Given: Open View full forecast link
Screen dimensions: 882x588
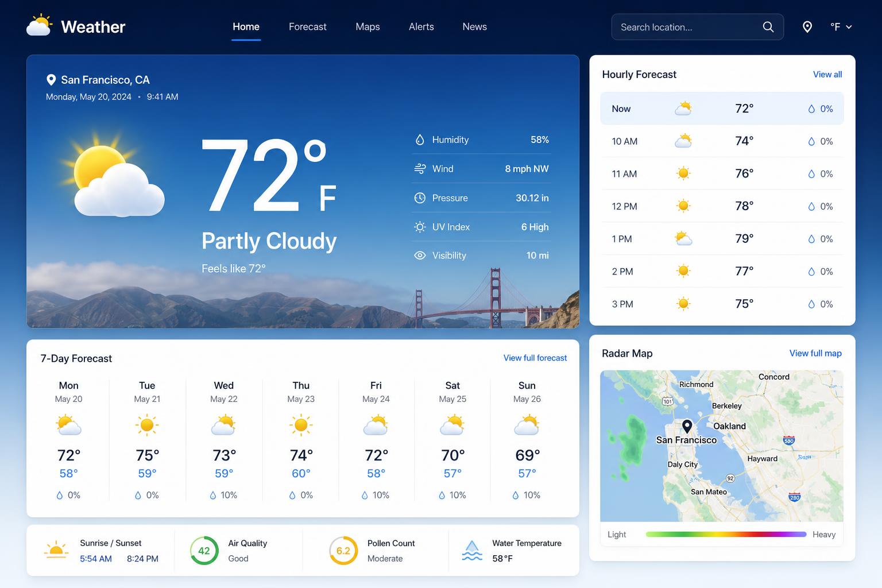Looking at the screenshot, I should point(535,358).
